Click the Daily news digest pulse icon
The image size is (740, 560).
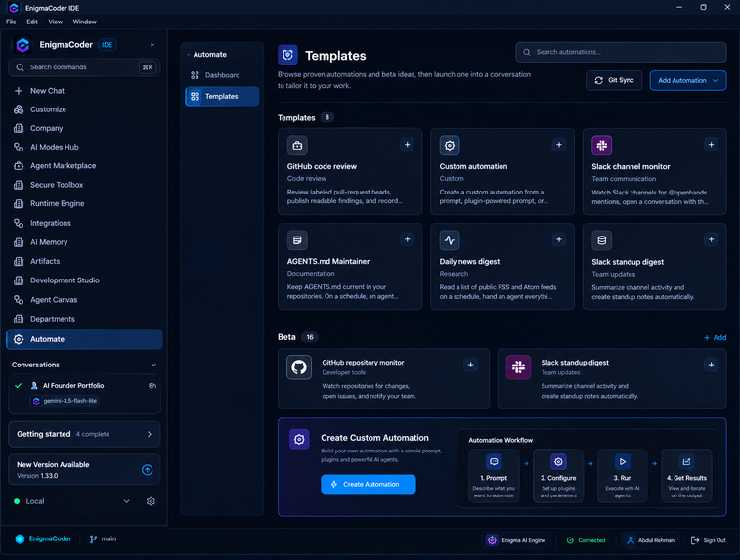[450, 240]
